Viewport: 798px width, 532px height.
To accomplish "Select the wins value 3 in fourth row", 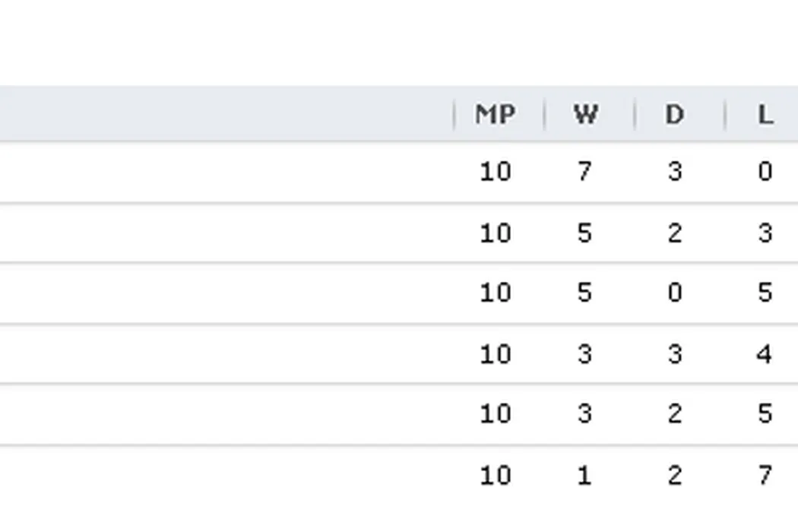I will 584,354.
